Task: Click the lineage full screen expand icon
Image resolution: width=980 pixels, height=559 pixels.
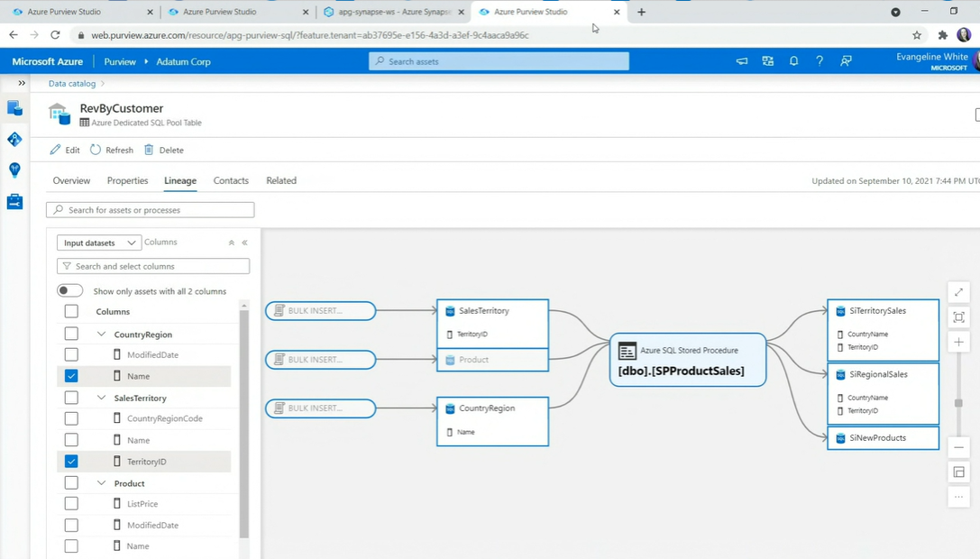Action: click(958, 292)
